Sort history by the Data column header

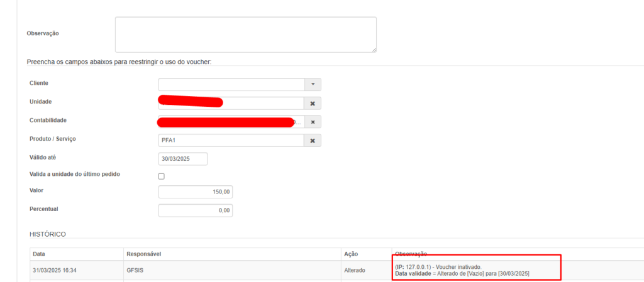39,254
